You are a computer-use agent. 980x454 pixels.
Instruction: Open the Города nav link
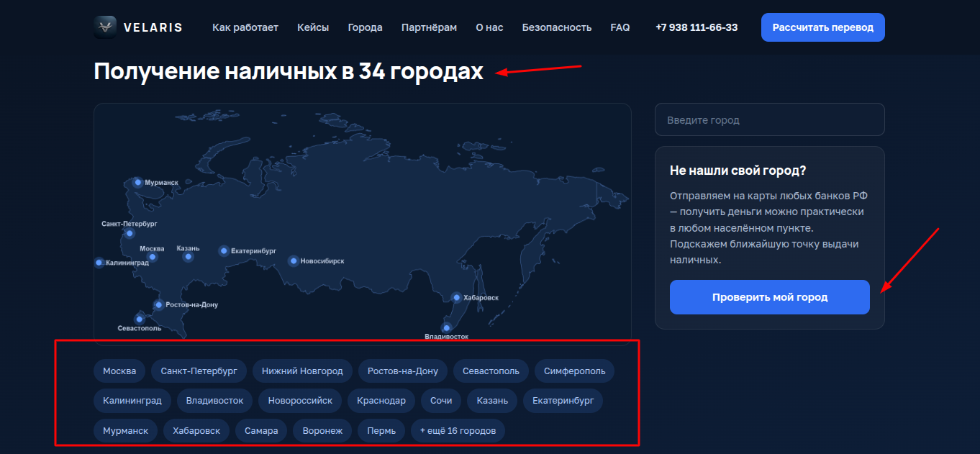[x=365, y=27]
